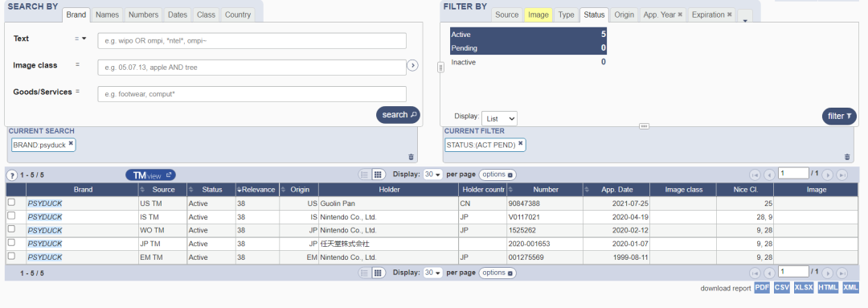Expand more filter tabs arrow
The width and height of the screenshot is (868, 308).
(745, 19)
